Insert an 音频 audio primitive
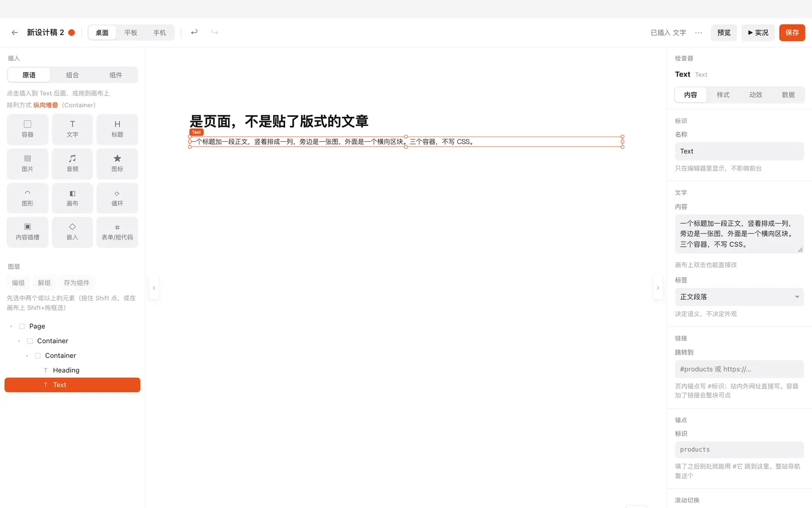812x508 pixels. [x=73, y=164]
